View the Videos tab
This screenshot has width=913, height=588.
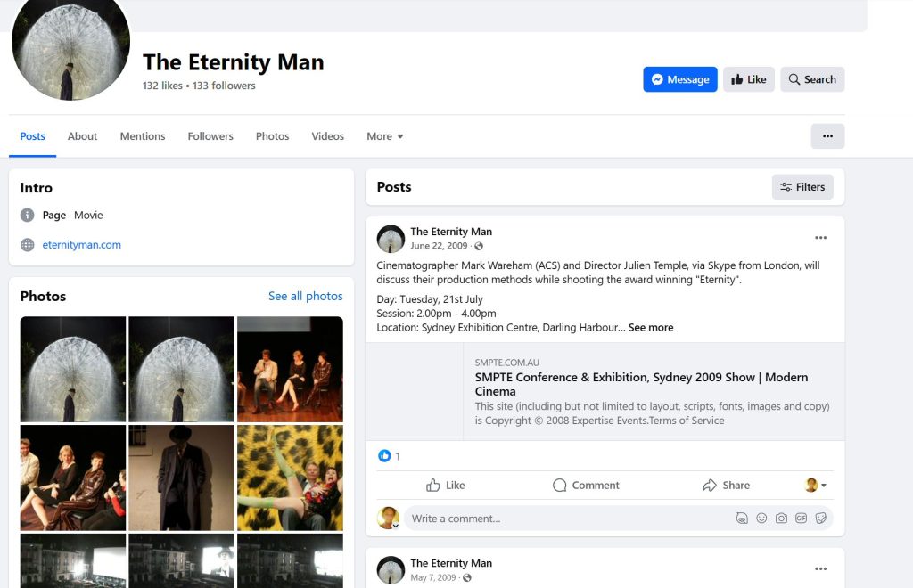pos(328,136)
